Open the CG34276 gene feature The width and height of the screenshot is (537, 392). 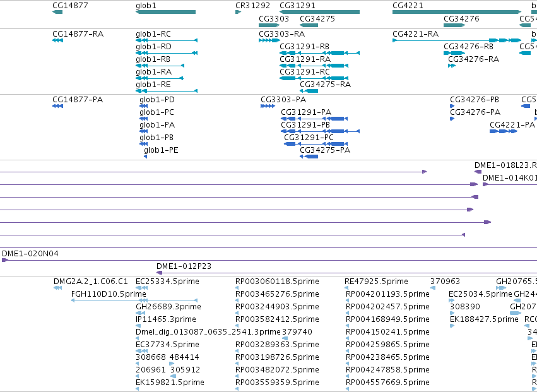click(454, 25)
